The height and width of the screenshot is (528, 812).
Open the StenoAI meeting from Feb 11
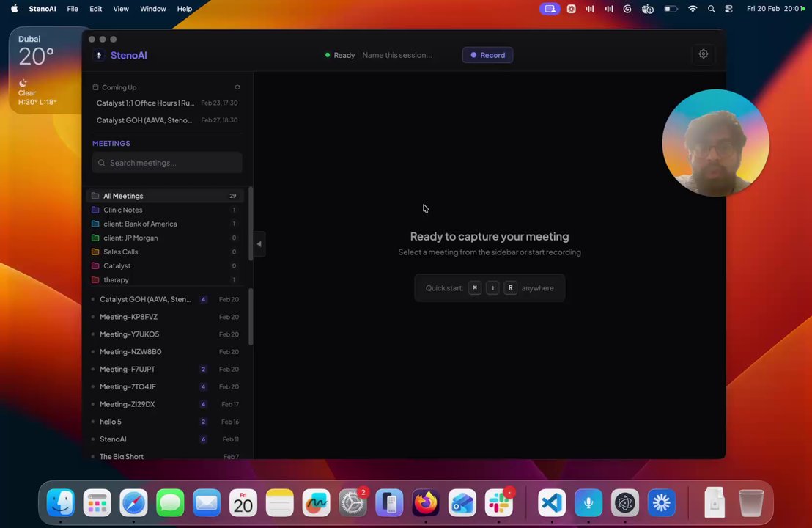point(166,439)
